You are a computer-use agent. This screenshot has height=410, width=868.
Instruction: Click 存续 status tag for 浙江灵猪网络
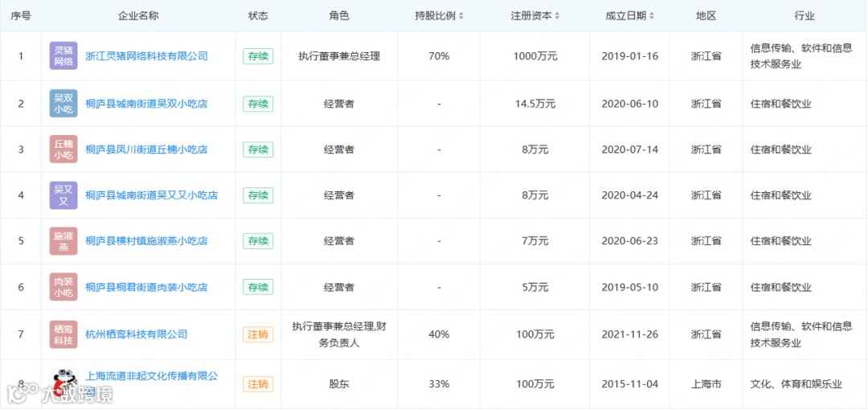258,56
